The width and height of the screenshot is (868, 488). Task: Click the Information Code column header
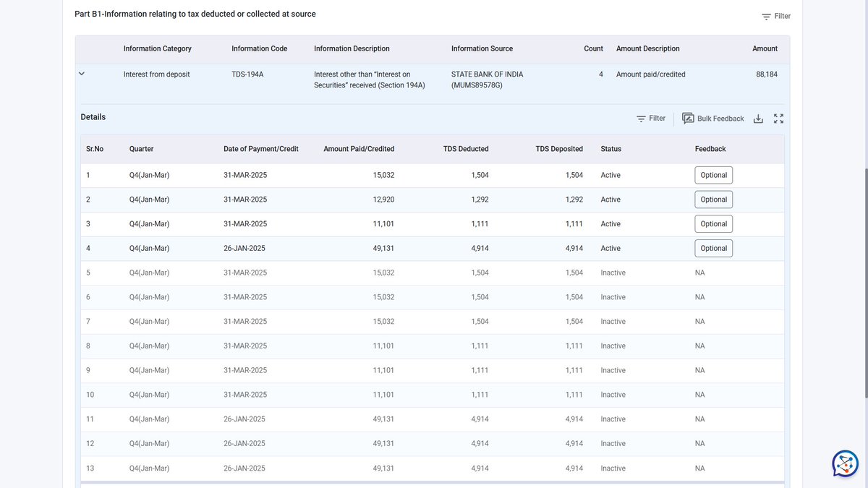point(259,48)
